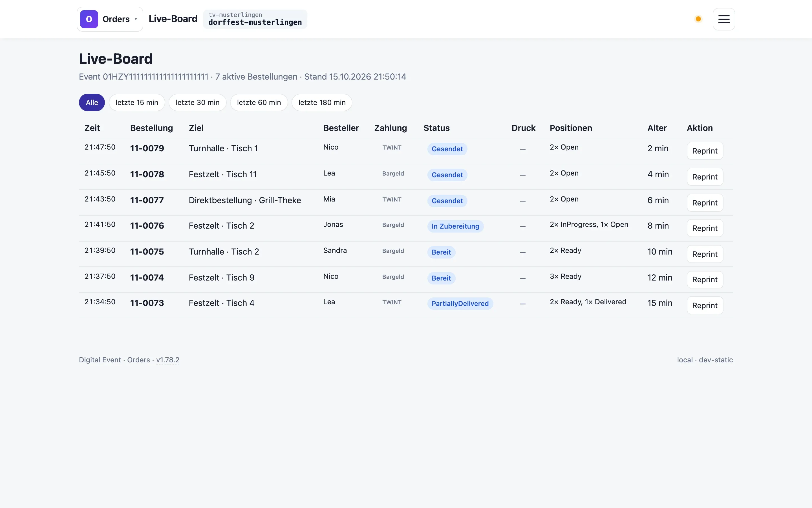The image size is (812, 508).
Task: Click the Zeit column header
Action: click(x=92, y=128)
